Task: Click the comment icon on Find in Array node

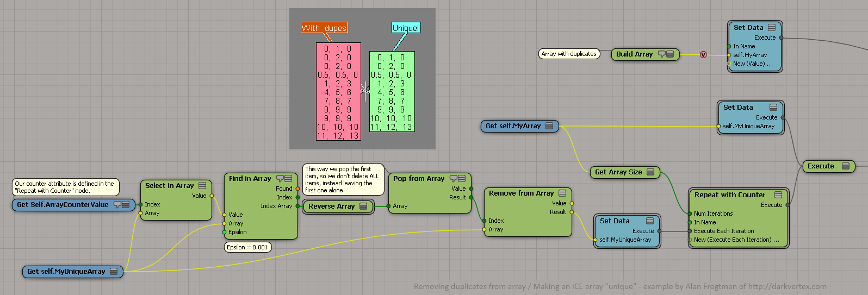Action: click(280, 179)
